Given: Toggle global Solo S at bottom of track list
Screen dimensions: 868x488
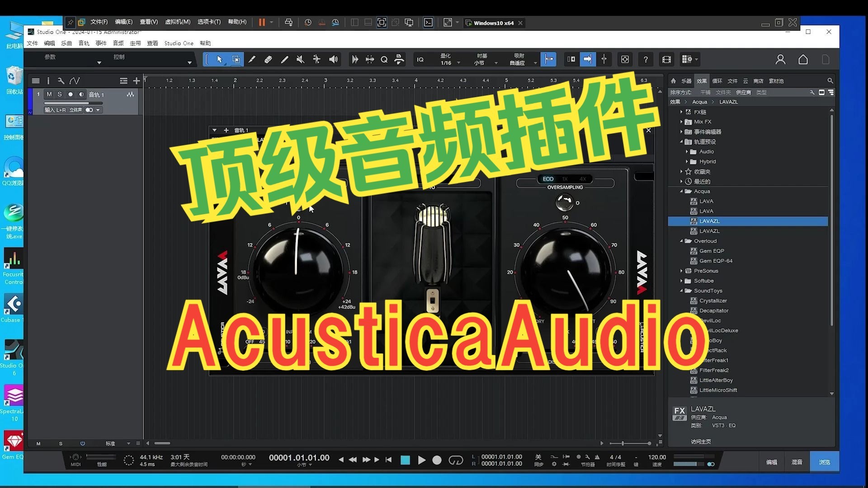Looking at the screenshot, I should click(61, 444).
